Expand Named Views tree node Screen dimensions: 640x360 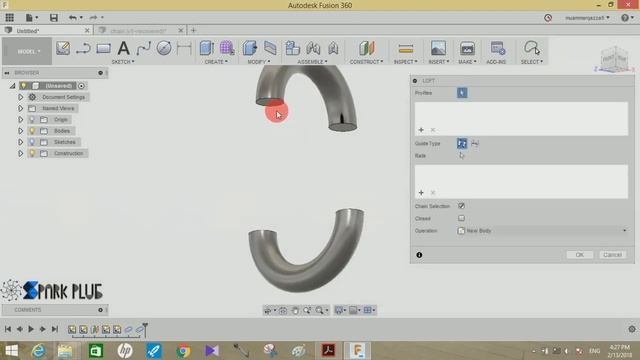[x=20, y=108]
